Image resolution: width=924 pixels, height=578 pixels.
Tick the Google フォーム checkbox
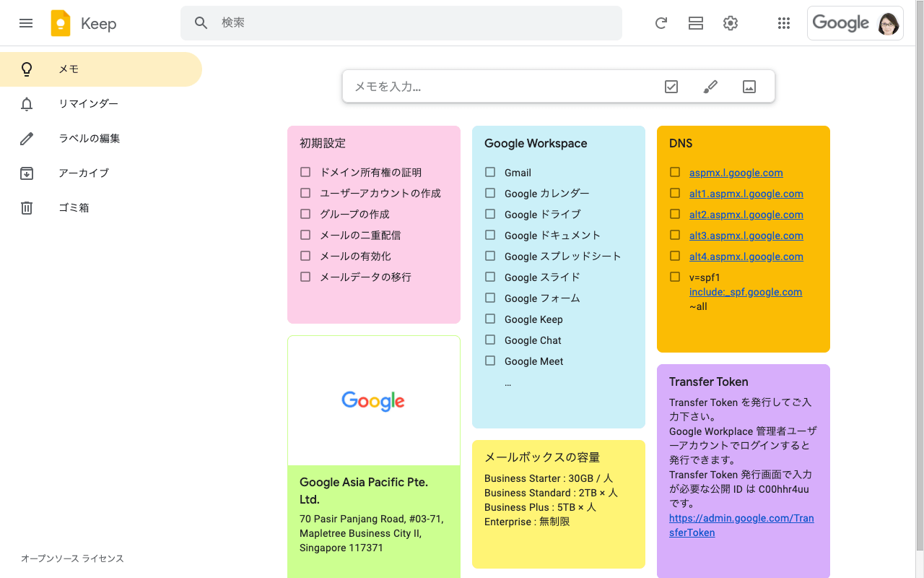pos(490,298)
